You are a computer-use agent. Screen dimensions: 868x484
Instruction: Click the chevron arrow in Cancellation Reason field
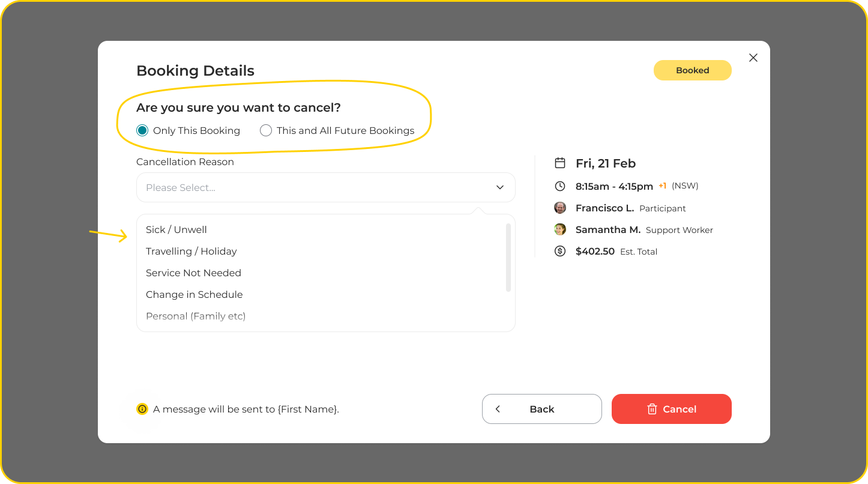[x=500, y=187]
